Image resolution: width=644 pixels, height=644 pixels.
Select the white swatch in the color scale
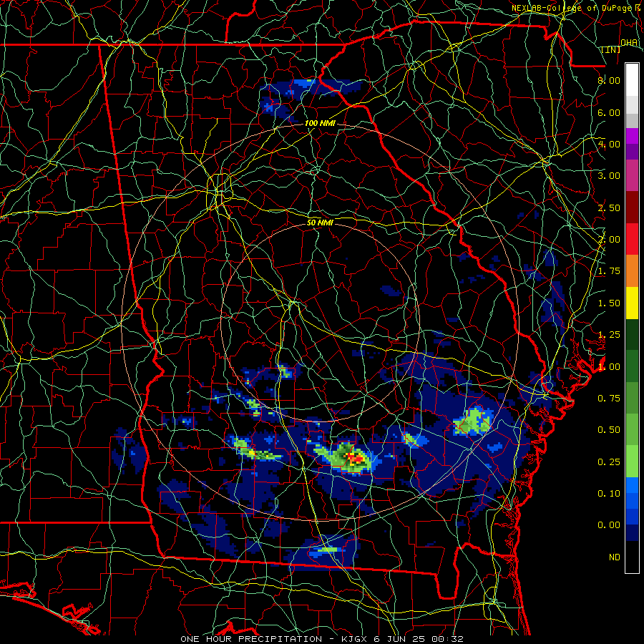632,80
